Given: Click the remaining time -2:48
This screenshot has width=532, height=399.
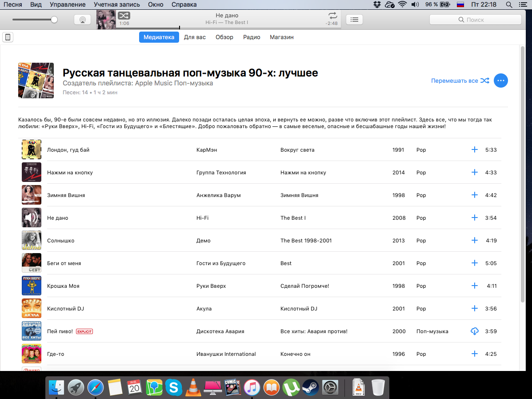Looking at the screenshot, I should (332, 24).
